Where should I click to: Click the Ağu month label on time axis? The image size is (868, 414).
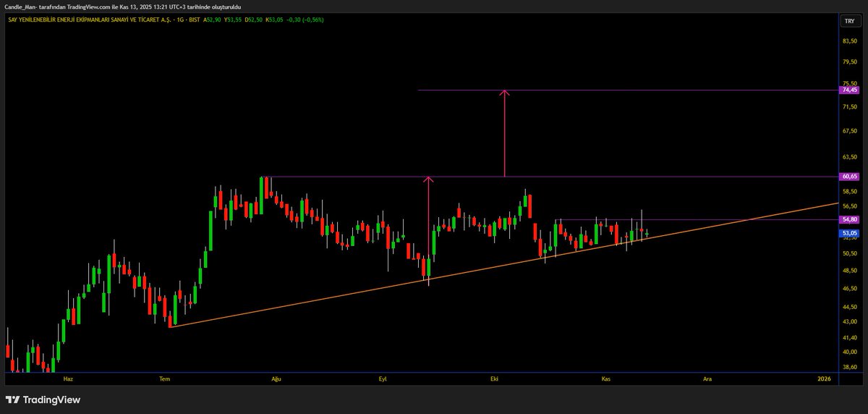coord(275,379)
